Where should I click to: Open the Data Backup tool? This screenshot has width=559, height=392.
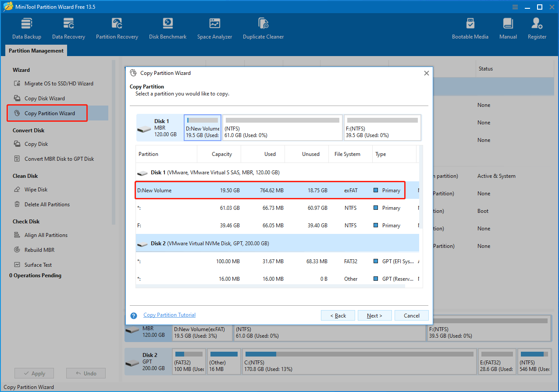coord(26,28)
